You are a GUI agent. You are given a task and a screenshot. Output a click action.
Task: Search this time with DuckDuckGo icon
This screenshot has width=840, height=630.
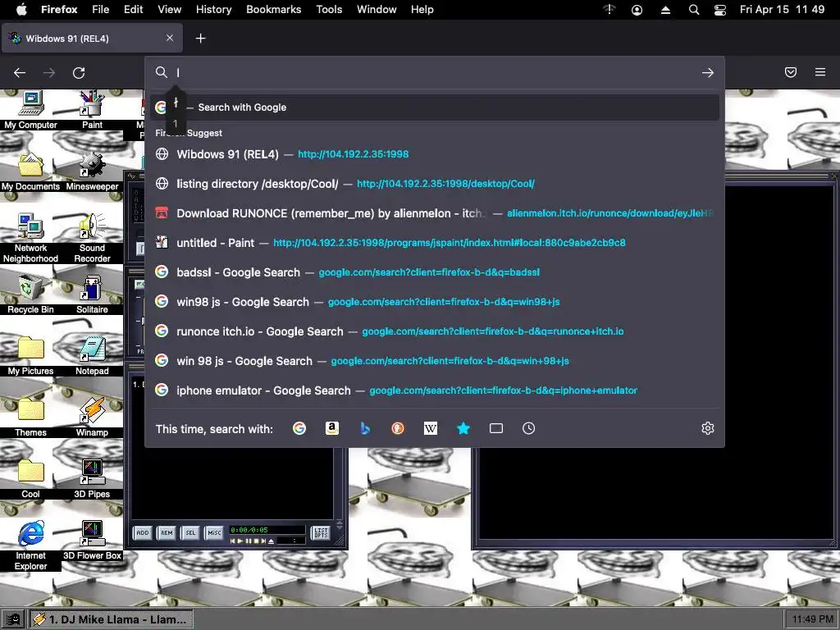398,428
